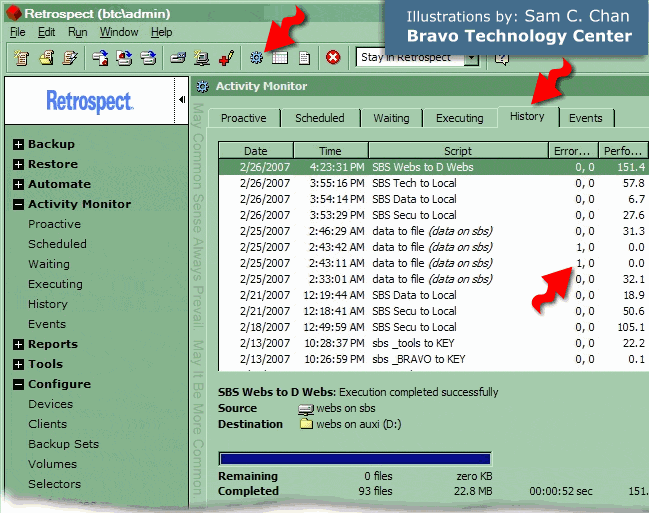Collapse the Configure section in the sidebar

18,384
